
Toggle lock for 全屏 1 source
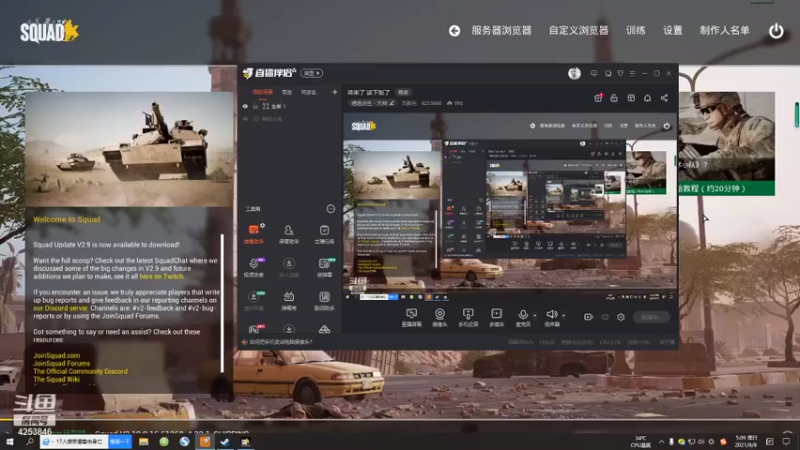tap(255, 106)
